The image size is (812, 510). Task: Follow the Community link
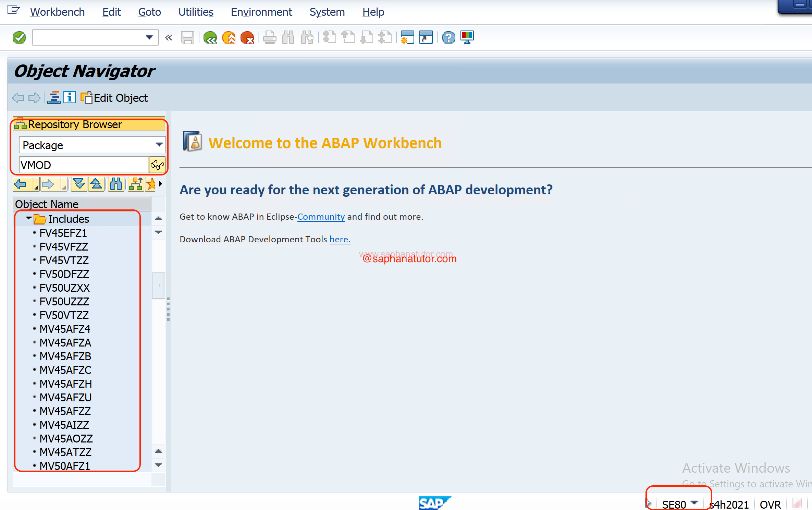pyautogui.click(x=321, y=217)
